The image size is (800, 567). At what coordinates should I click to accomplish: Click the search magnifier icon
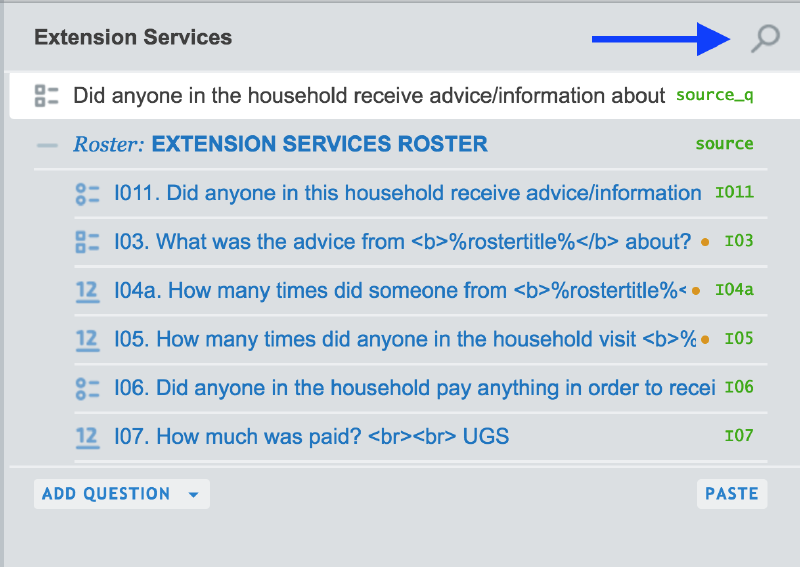[765, 39]
